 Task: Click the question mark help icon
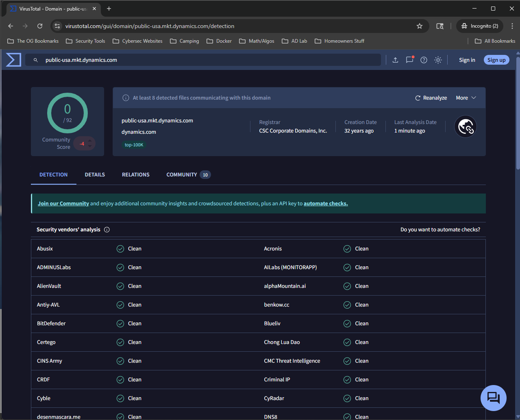424,60
